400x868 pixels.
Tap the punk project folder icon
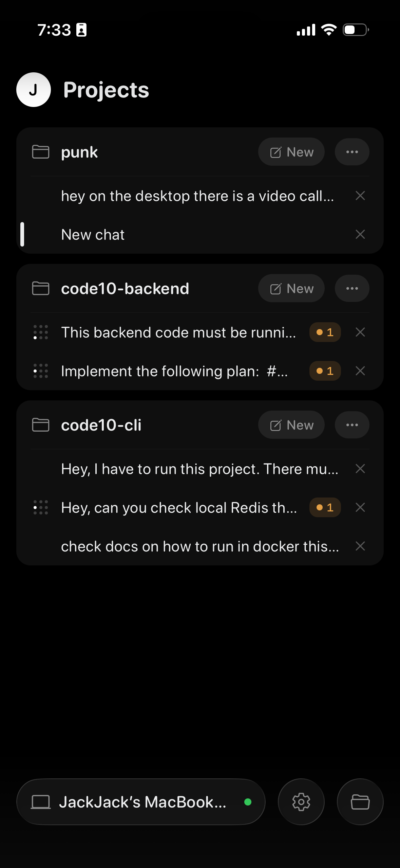[x=41, y=152]
